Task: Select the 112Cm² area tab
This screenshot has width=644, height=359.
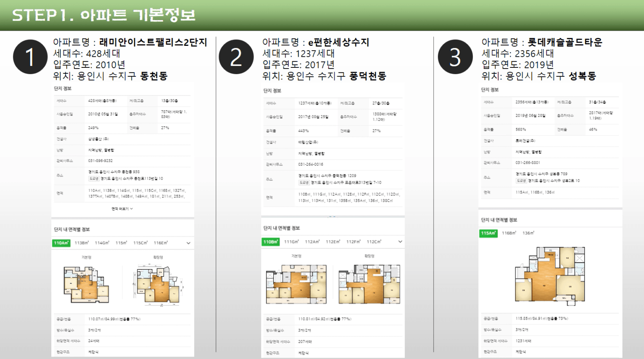Action: point(374,242)
